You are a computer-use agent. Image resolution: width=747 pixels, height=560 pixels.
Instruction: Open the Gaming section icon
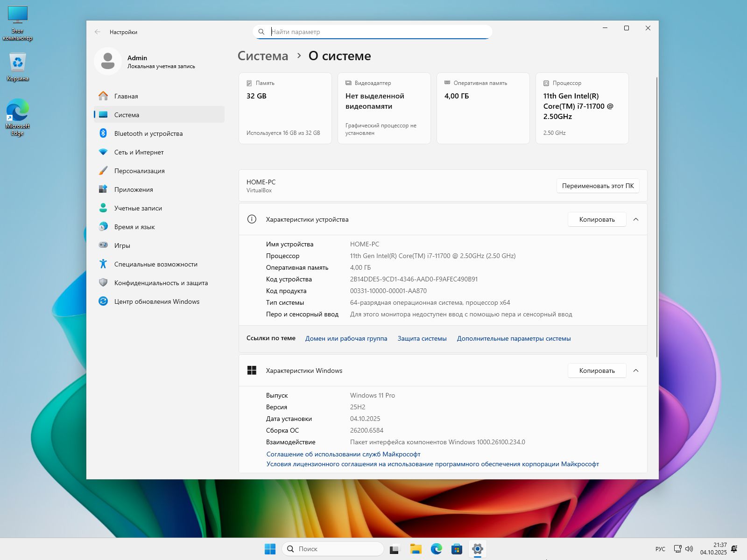103,245
